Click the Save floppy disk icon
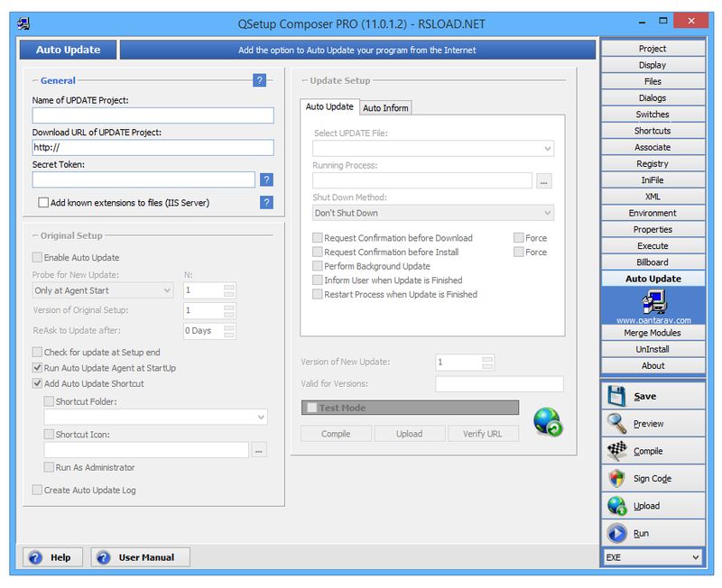Image resolution: width=722 pixels, height=588 pixels. tap(616, 396)
